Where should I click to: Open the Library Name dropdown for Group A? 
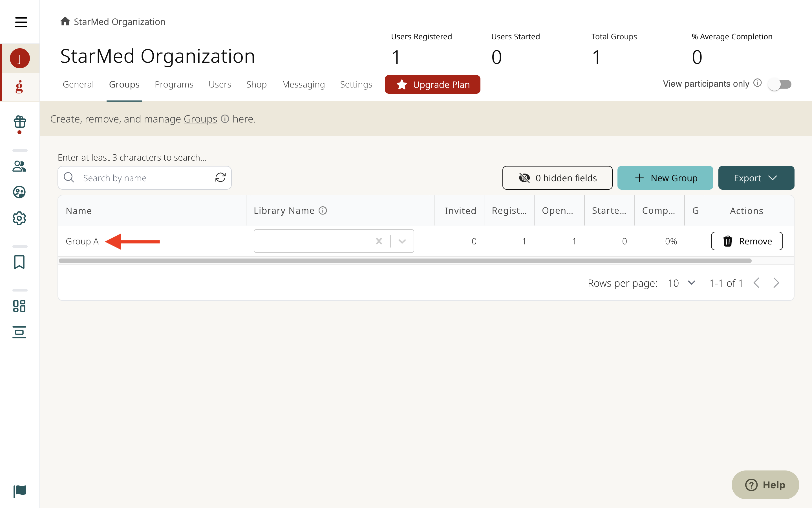[402, 241]
